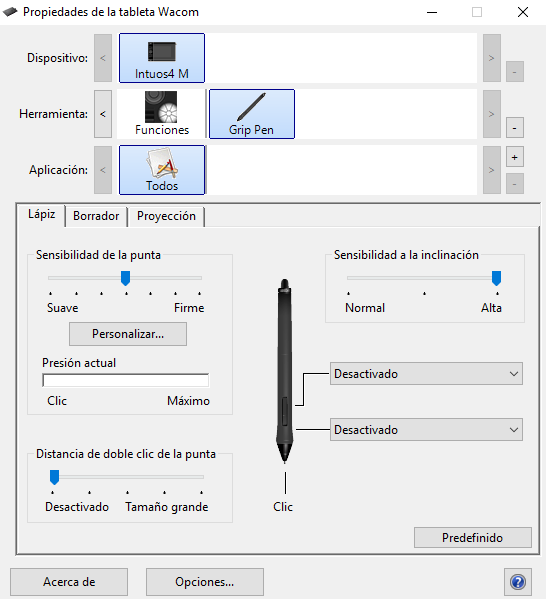Open the lower pen button Desactivado dropdown
Screen dimensions: 546x599
(426, 430)
